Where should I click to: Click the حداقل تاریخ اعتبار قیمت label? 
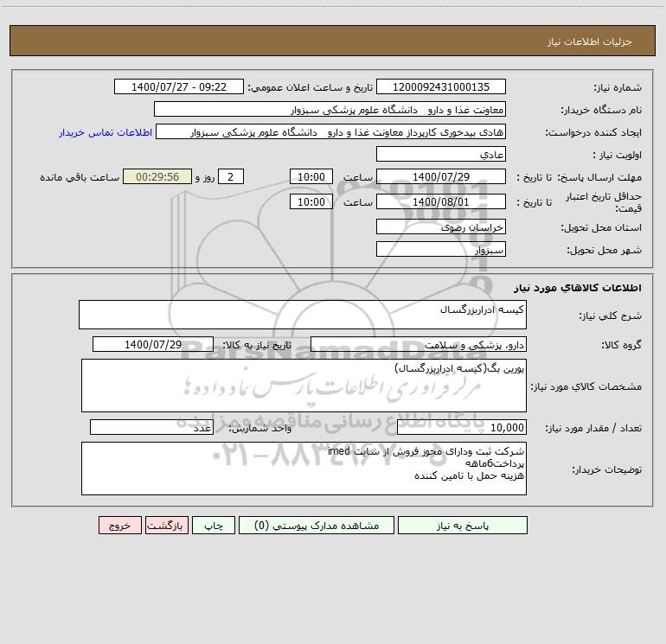coord(603,202)
